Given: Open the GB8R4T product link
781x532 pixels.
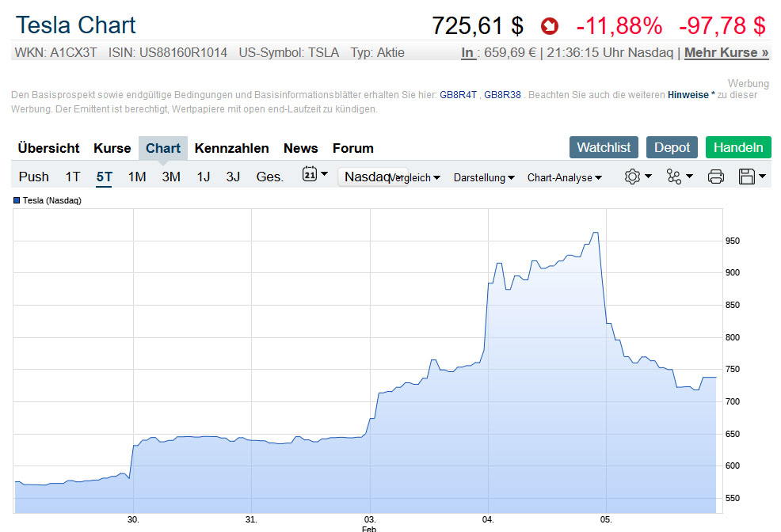Looking at the screenshot, I should tap(458, 94).
